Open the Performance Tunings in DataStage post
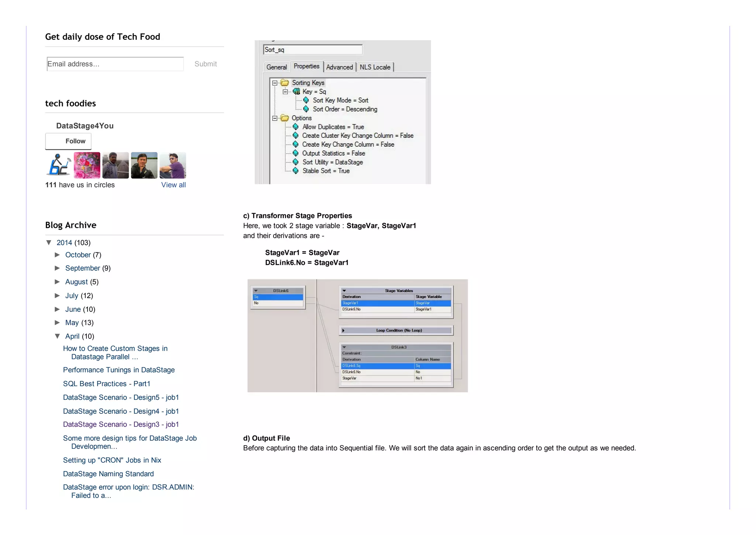Viewport: 756px width, 535px height. [118, 370]
